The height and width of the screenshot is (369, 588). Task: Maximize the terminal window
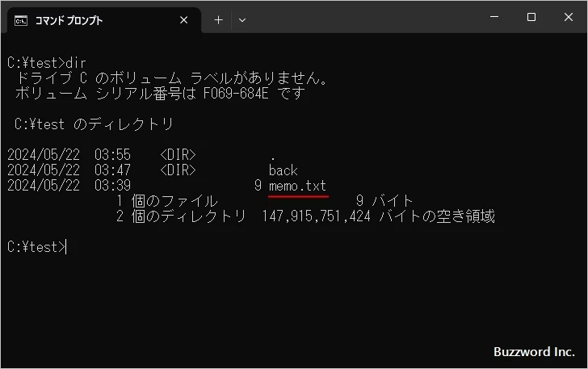point(531,17)
